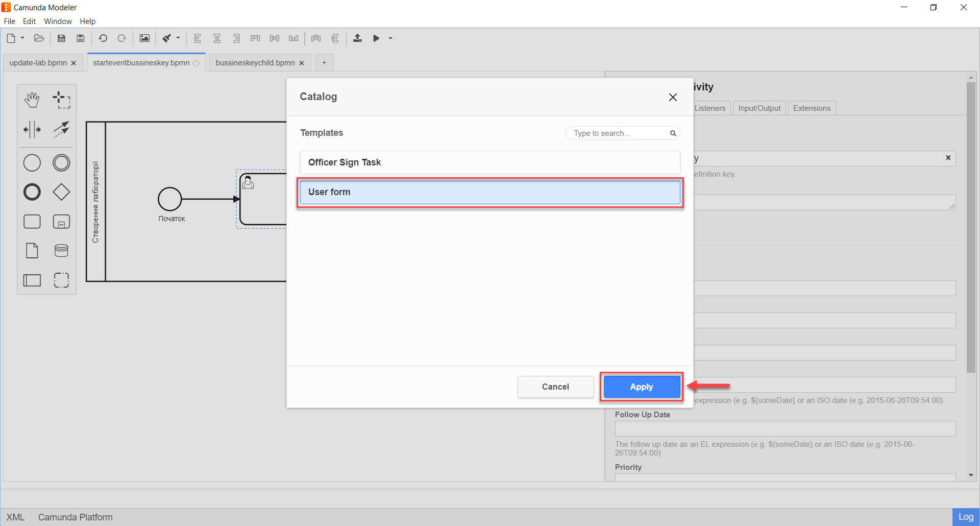Open the new-file type dropdown arrow

22,38
